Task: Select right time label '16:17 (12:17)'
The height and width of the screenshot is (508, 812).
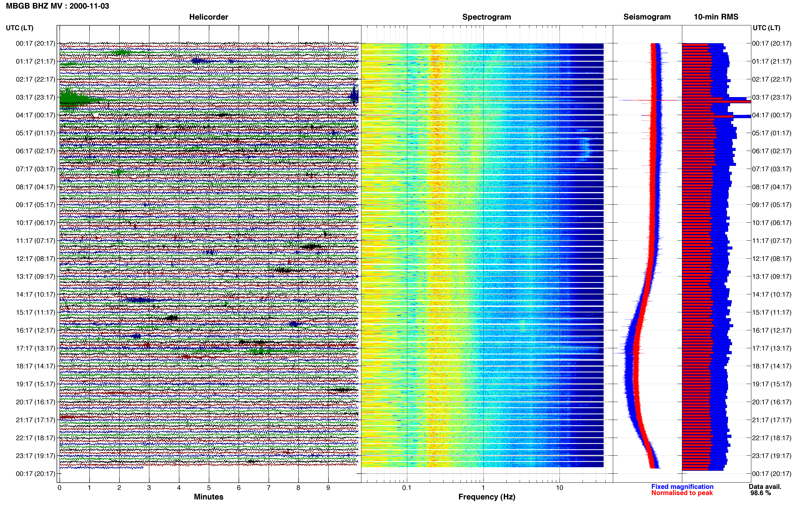Action: (x=772, y=330)
